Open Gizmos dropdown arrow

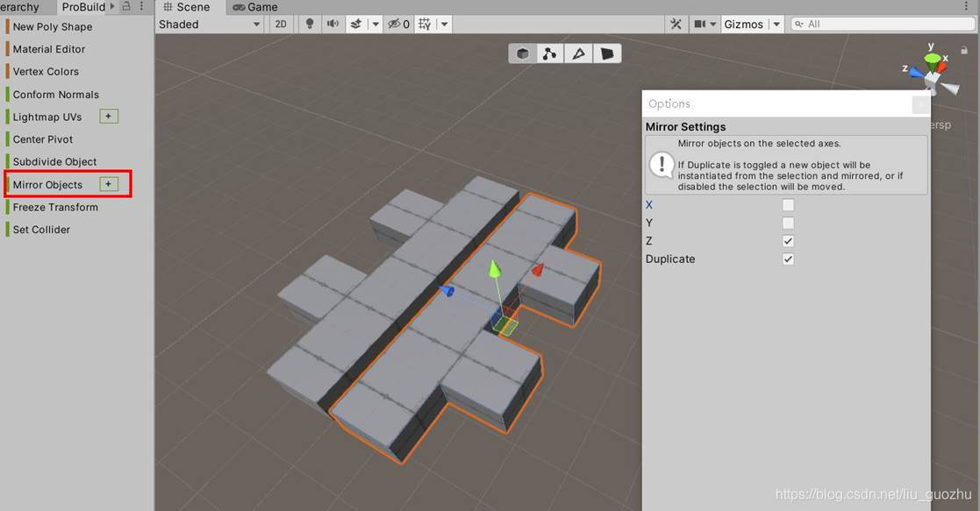pyautogui.click(x=776, y=25)
